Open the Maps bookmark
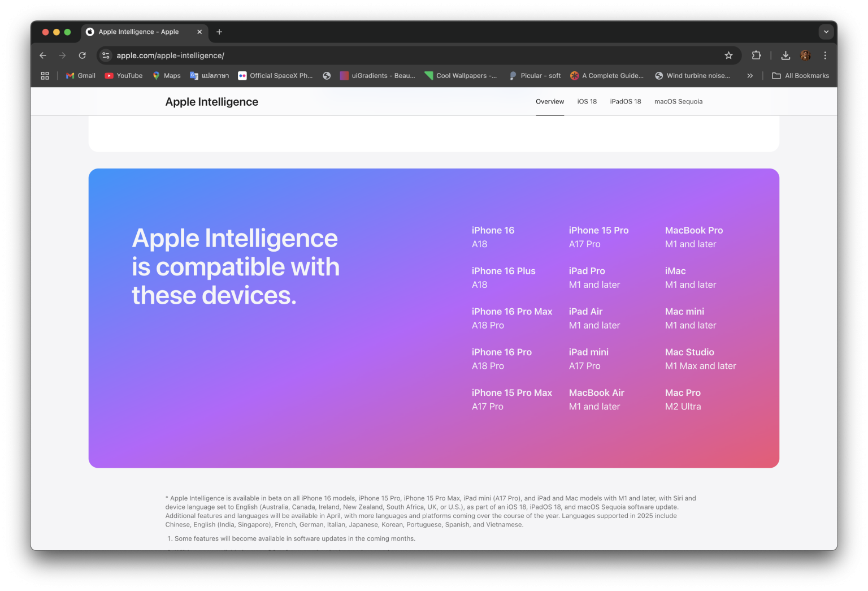 click(x=166, y=75)
